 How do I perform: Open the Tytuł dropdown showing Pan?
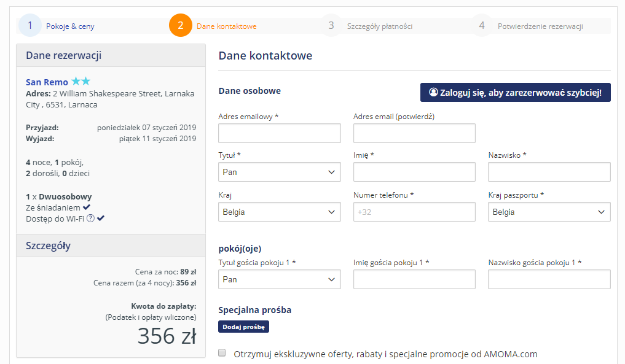tap(280, 172)
